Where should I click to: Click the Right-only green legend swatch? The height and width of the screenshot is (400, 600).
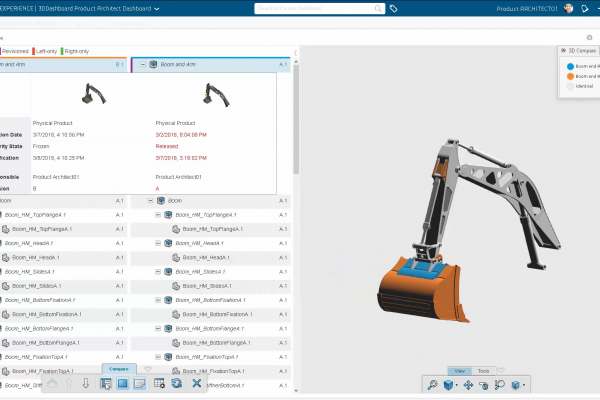coord(62,51)
